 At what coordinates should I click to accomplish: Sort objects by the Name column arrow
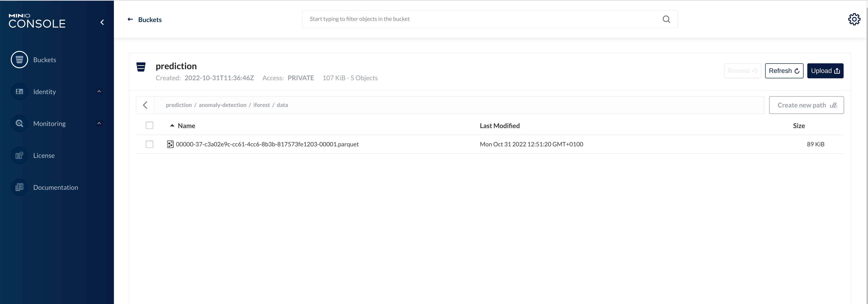pos(172,125)
